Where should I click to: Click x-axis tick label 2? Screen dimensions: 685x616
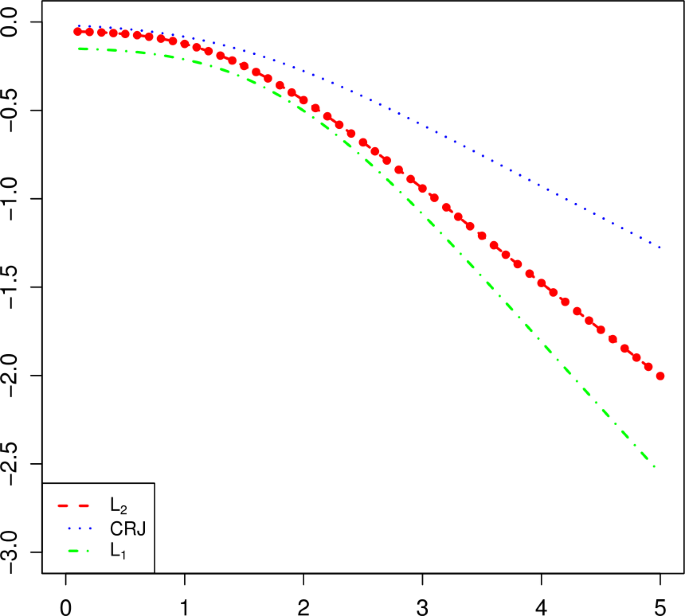[x=303, y=603]
